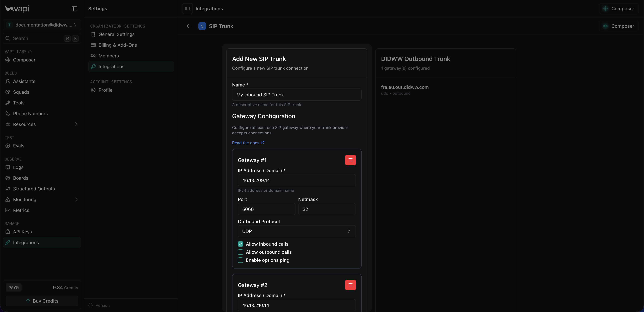Click the Vapi logo
This screenshot has height=312, width=644.
[x=17, y=9]
